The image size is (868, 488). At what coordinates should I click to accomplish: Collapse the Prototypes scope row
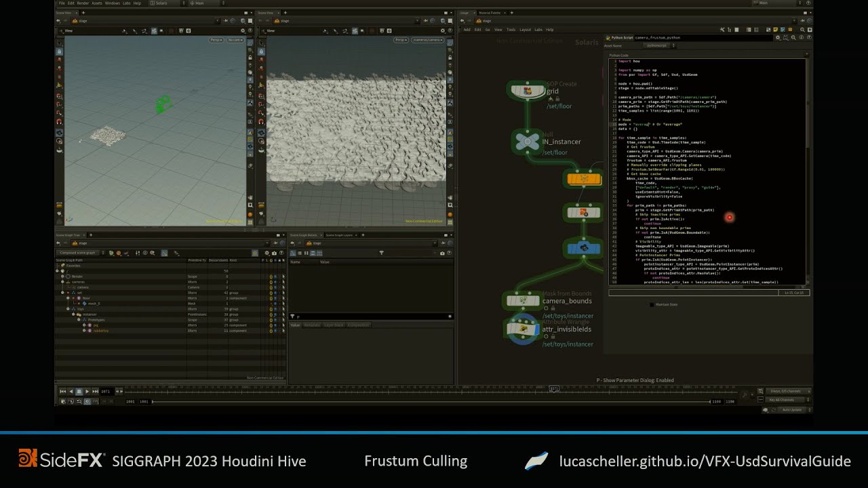click(x=79, y=320)
